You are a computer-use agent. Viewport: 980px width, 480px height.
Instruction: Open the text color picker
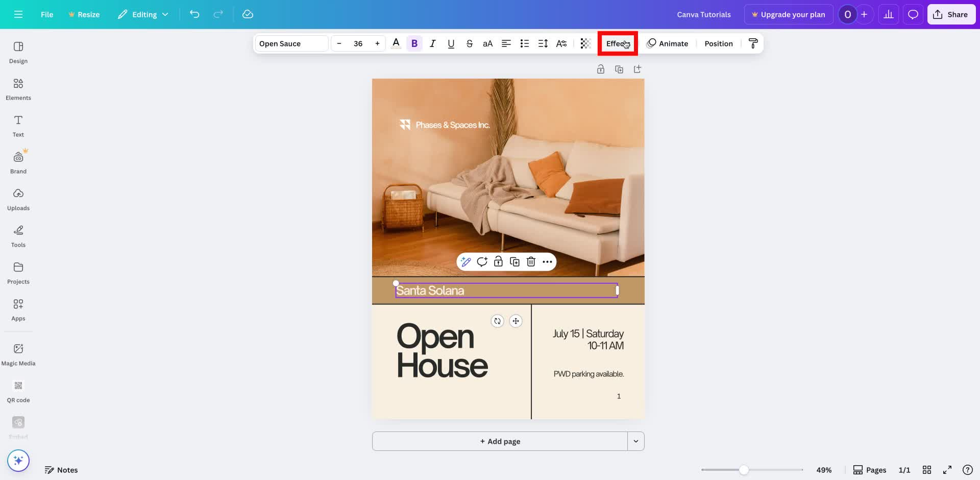click(x=396, y=43)
